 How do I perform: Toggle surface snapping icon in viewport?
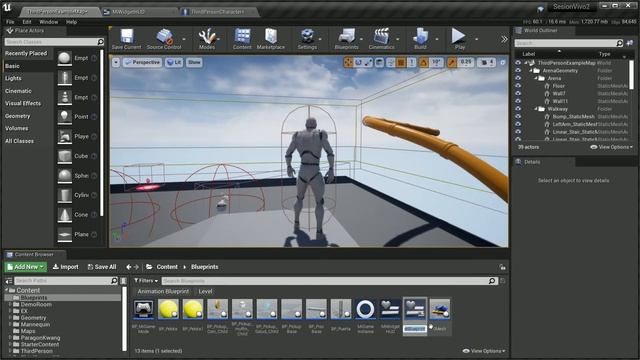coord(390,62)
